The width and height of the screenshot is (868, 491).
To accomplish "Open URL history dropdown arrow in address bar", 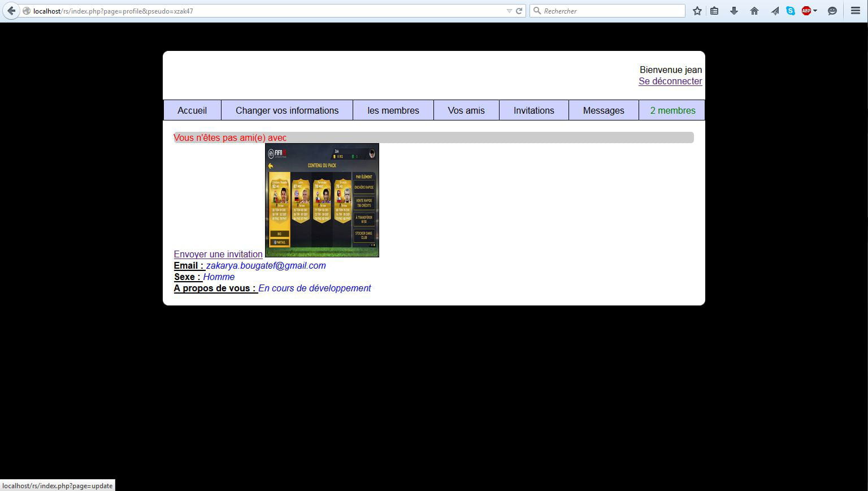I will (x=509, y=11).
